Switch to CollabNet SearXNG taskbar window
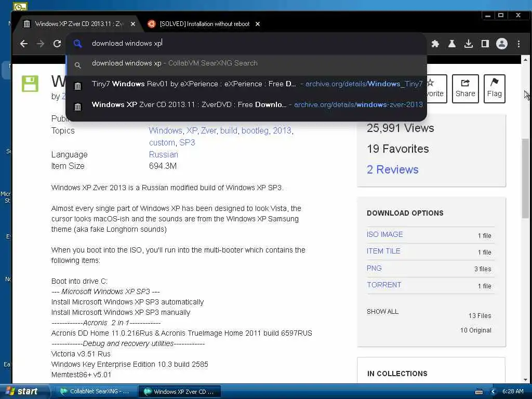 pyautogui.click(x=95, y=392)
